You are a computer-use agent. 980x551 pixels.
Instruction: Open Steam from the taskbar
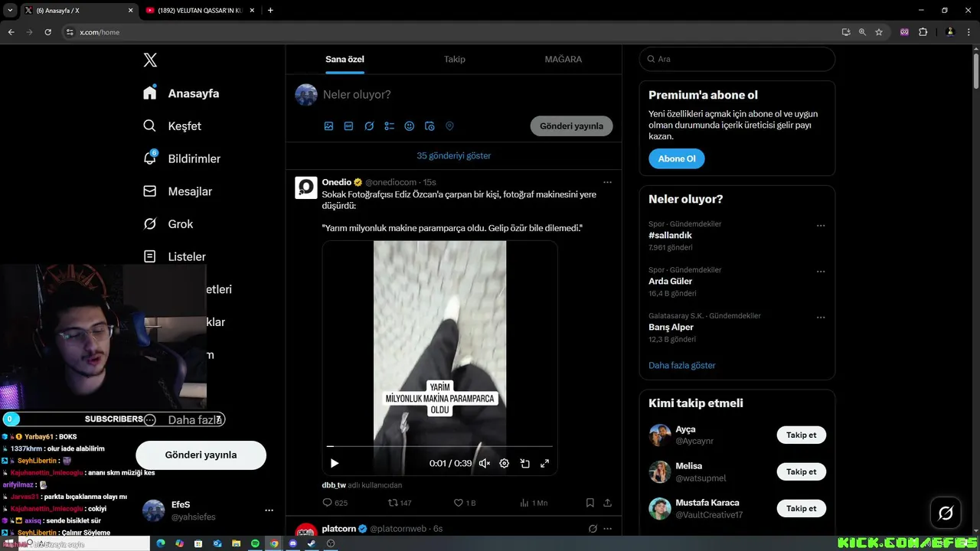click(311, 543)
